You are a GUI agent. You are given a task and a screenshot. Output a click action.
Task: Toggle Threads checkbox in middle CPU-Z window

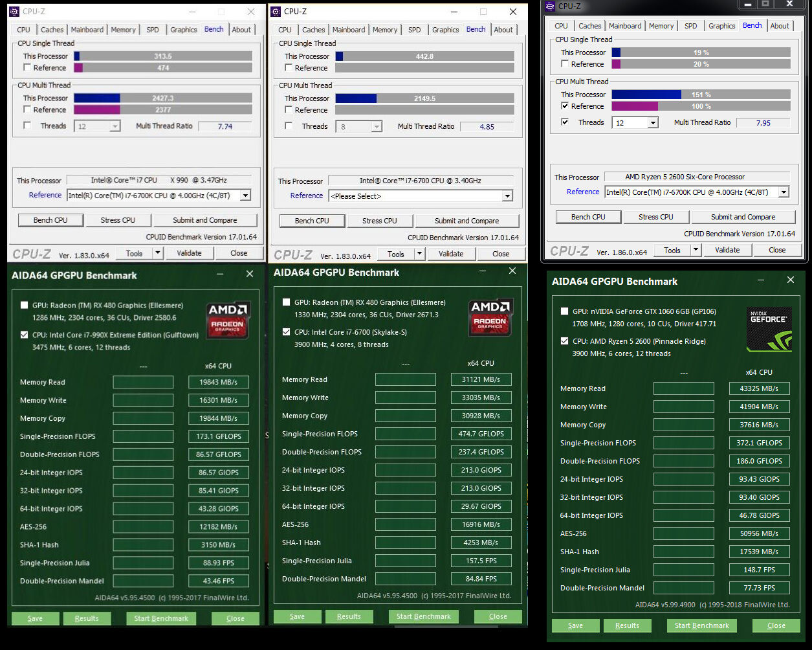coord(289,126)
